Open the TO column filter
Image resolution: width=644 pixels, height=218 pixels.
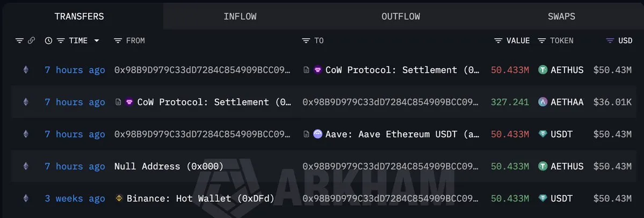pos(306,41)
